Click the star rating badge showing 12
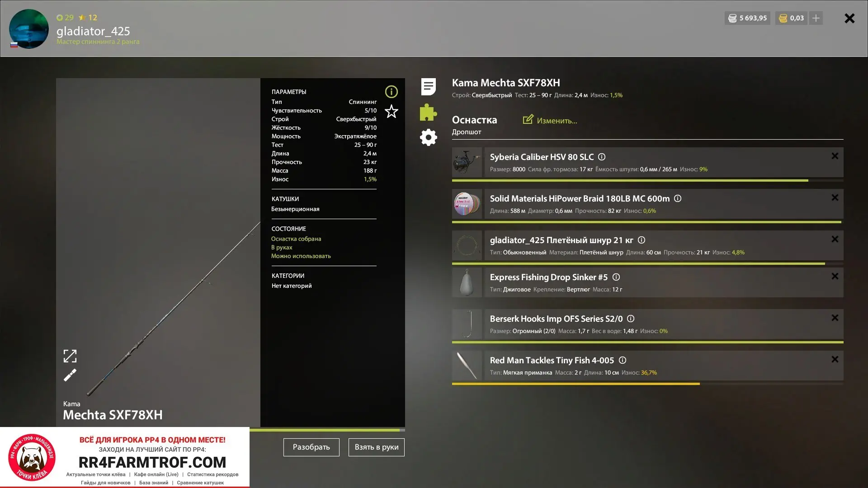The height and width of the screenshot is (488, 868). click(x=88, y=18)
